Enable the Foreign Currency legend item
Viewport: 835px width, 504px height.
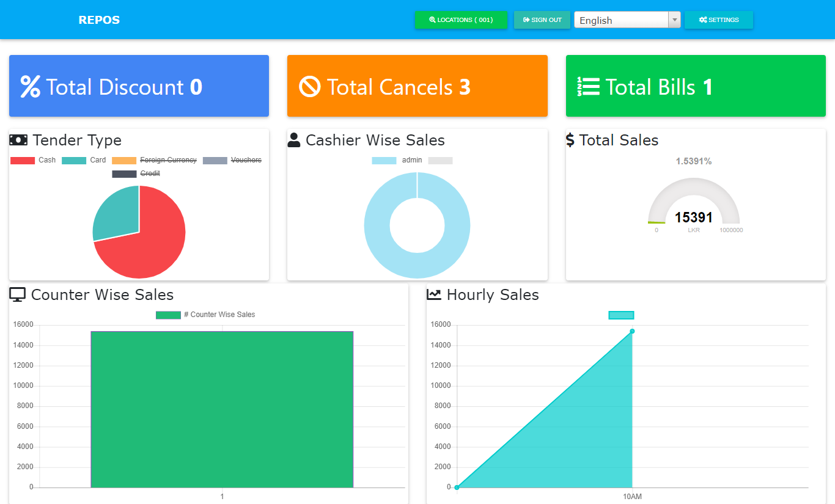tap(154, 160)
